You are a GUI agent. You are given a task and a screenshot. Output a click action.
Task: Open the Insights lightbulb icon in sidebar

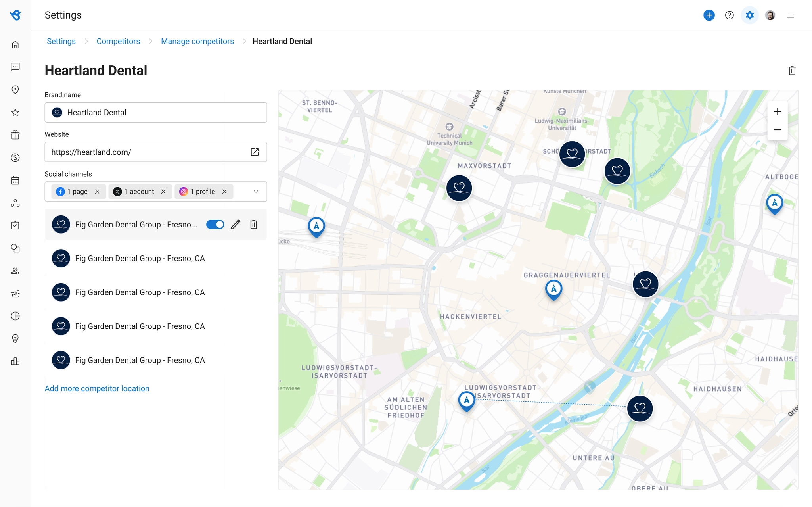coord(15,338)
